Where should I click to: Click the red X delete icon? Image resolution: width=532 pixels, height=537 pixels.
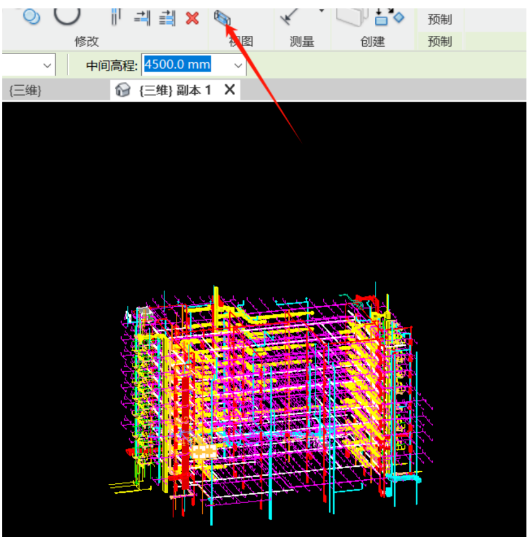(x=192, y=18)
